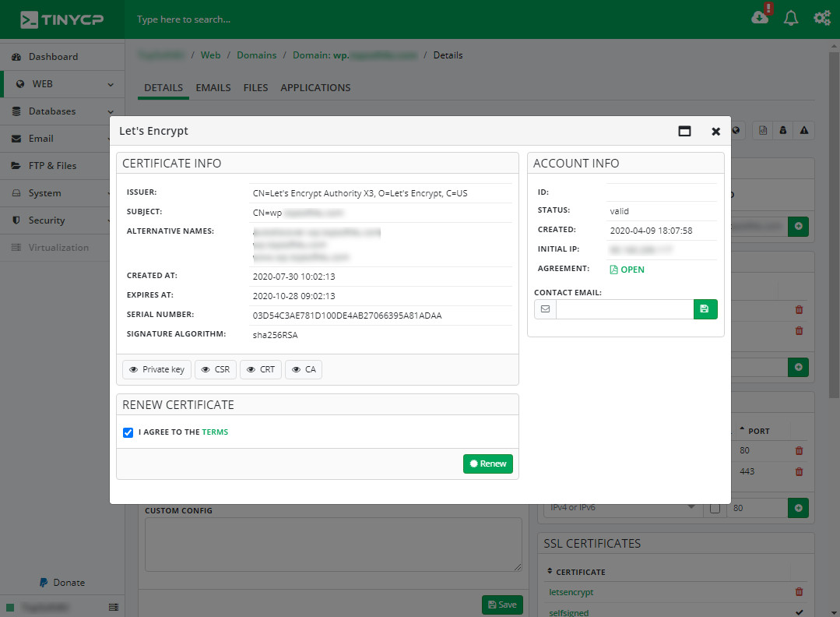Click the page vertical scrollbar

[x=834, y=225]
